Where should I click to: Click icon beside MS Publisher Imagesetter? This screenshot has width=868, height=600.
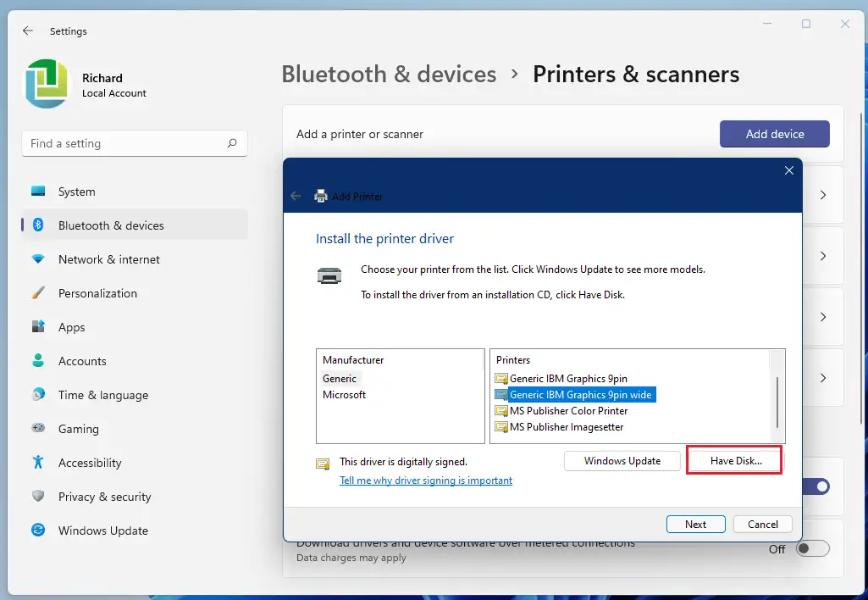tap(501, 426)
